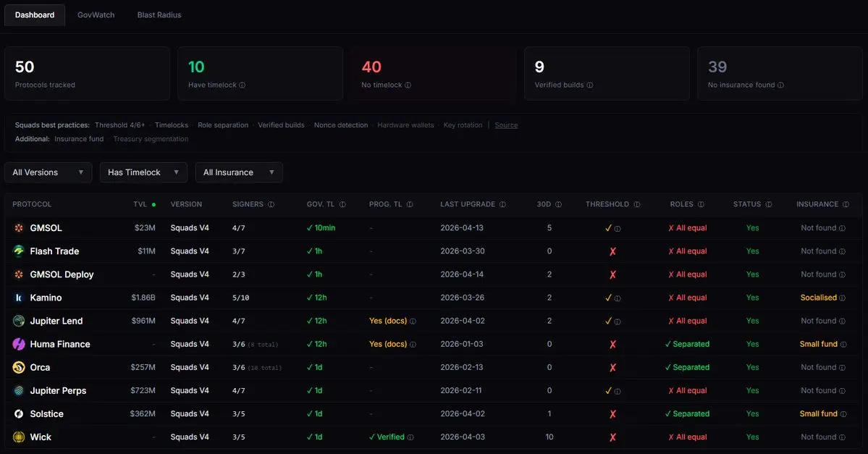
Task: Sort by the PROTOCOL column header
Action: click(x=32, y=204)
